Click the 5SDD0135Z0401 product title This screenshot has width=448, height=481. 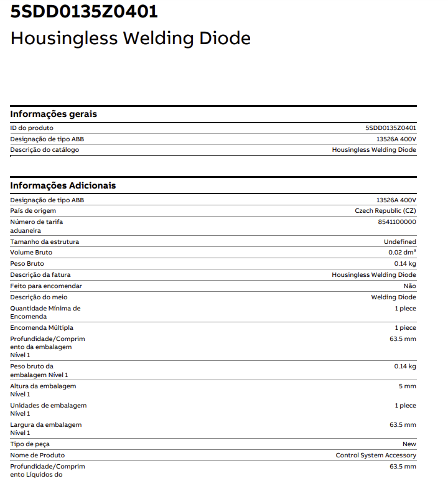point(84,12)
